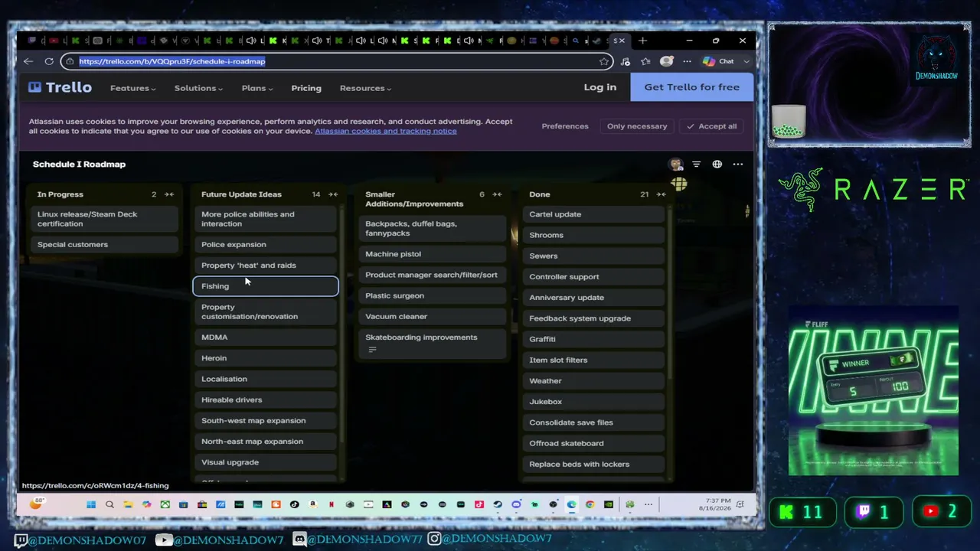Open the browser favorites list icon

pos(645,61)
